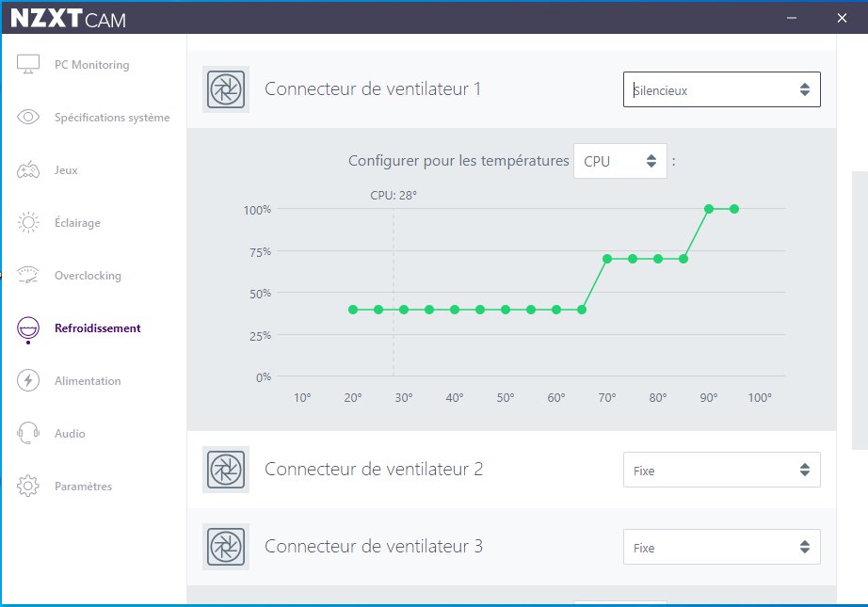
Task: Select the 100% curve point at 90 degrees
Action: tap(709, 209)
